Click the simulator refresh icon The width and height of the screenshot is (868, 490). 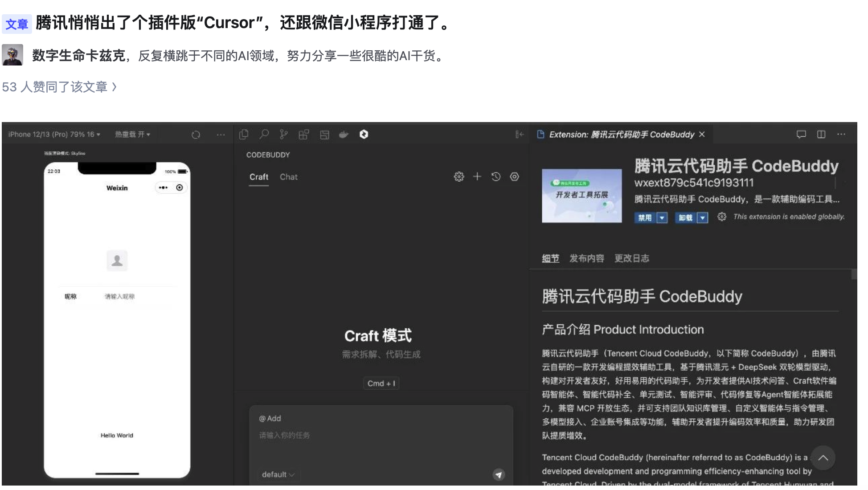196,135
